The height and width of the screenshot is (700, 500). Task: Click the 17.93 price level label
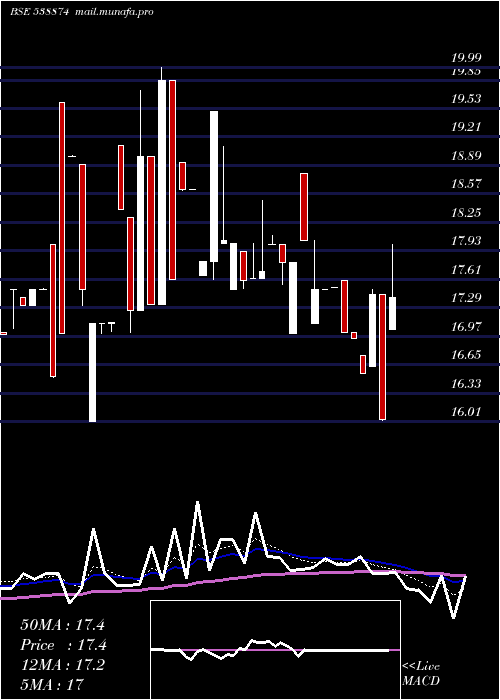point(466,242)
